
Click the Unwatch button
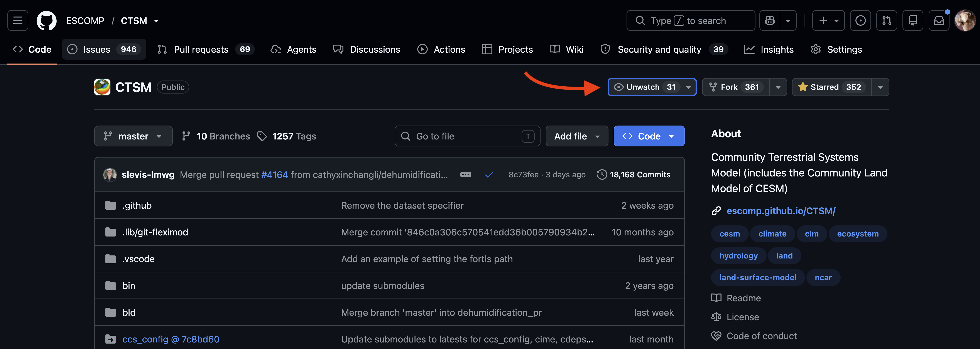(652, 87)
